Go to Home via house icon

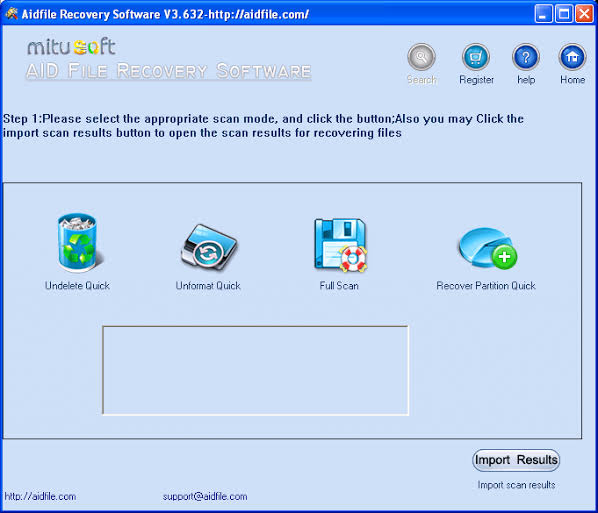point(572,57)
